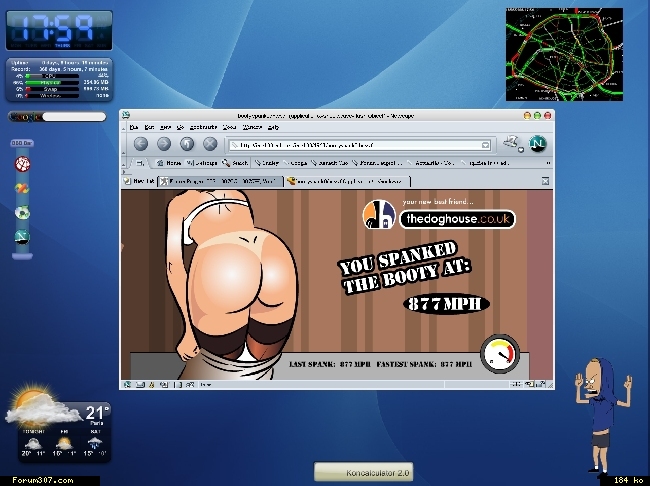
Task: Click the Tonight forecast icon in weather widget
Action: pos(33,443)
